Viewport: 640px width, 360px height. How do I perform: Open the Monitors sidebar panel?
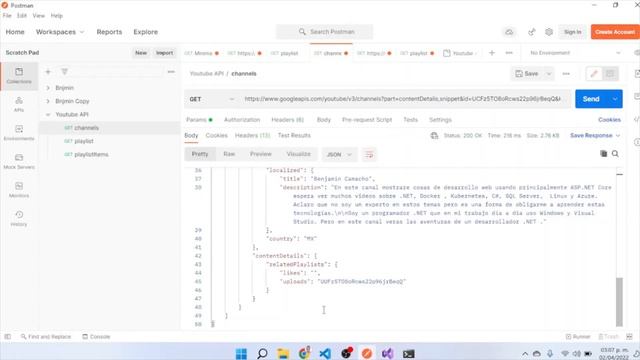pyautogui.click(x=19, y=190)
